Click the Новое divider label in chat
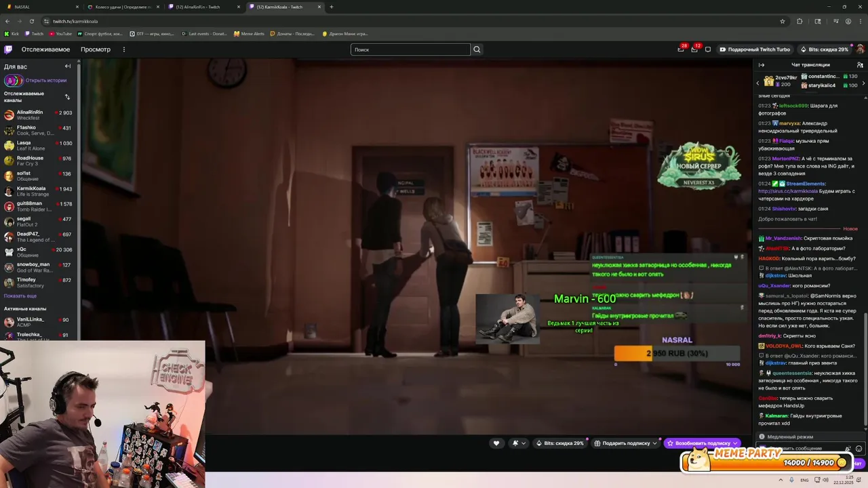Viewport: 868px width, 488px height. [850, 229]
